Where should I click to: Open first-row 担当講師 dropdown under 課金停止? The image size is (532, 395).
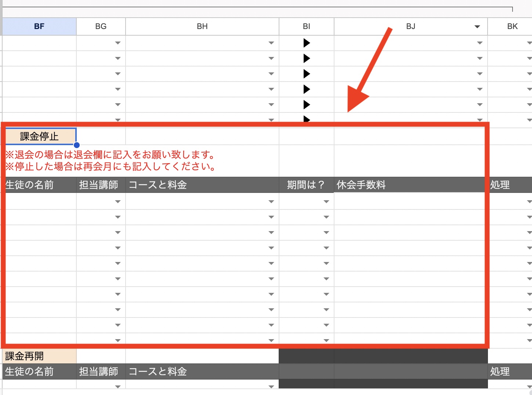[117, 202]
